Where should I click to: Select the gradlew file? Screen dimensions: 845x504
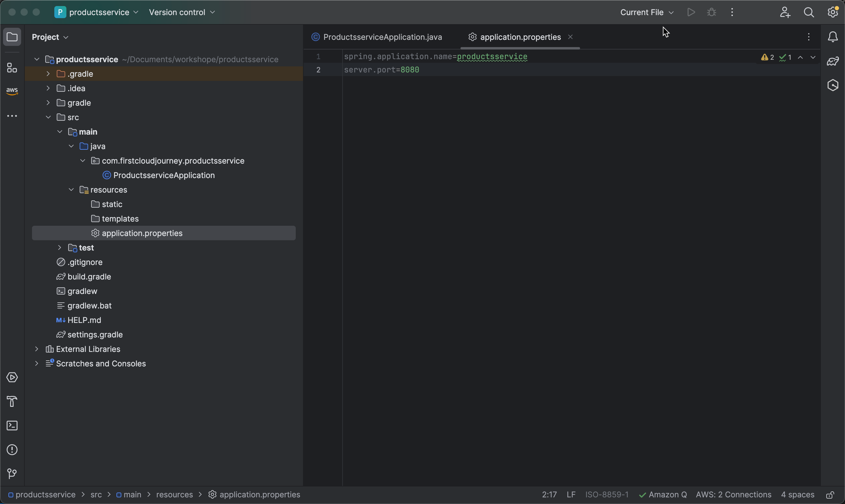(x=77, y=291)
